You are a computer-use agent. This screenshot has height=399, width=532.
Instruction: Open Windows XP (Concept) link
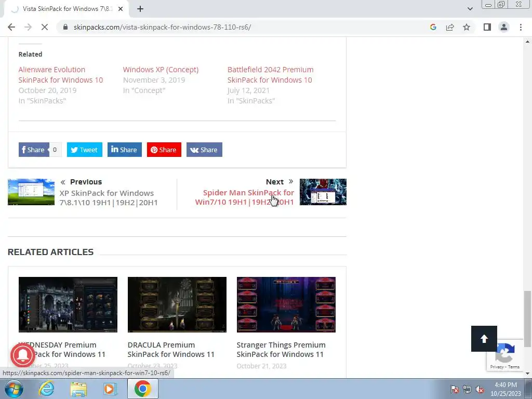pos(161,70)
